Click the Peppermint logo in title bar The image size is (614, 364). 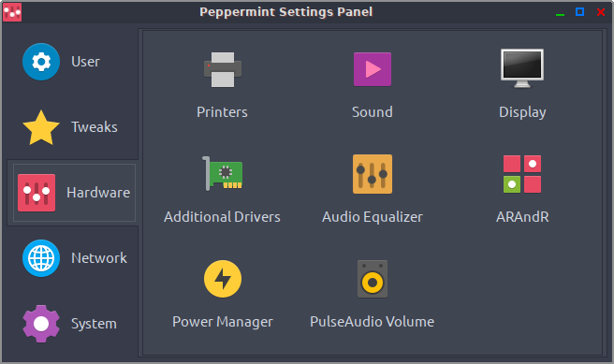point(12,12)
